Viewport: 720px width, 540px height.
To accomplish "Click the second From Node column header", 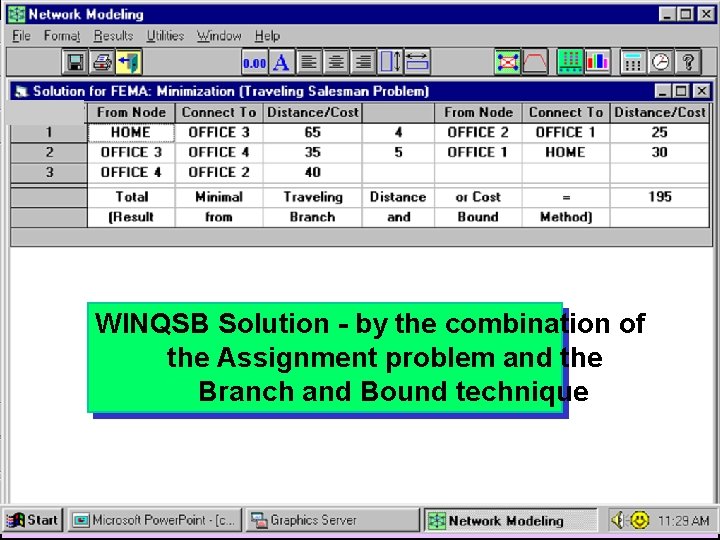I will coord(478,112).
